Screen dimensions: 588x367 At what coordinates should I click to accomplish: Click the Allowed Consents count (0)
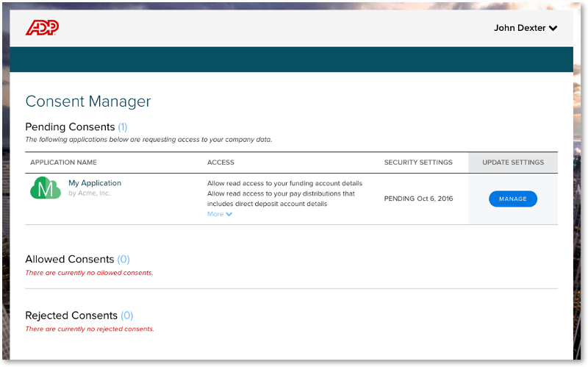coord(123,259)
